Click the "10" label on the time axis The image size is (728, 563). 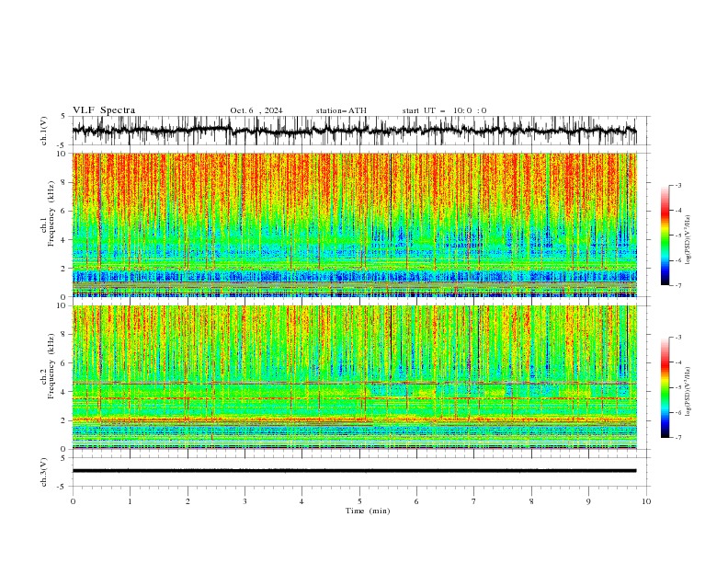[646, 501]
